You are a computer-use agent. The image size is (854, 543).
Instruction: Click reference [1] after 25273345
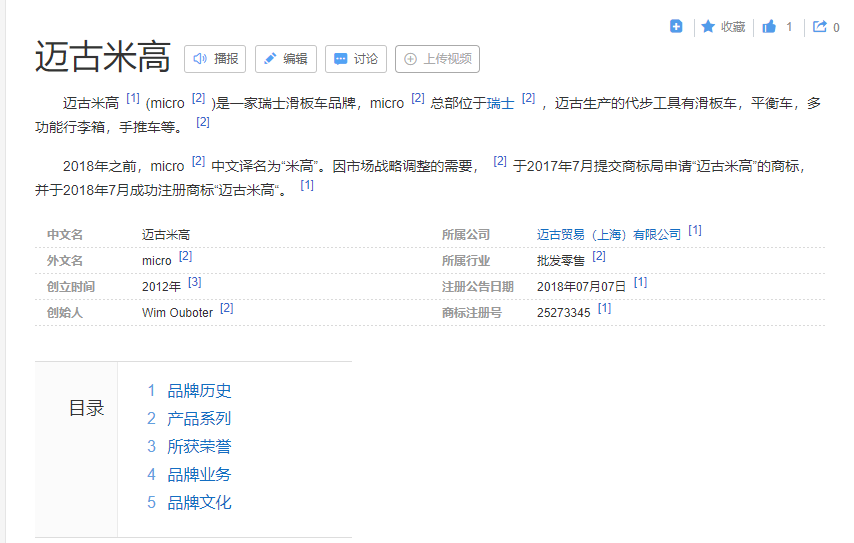point(605,308)
